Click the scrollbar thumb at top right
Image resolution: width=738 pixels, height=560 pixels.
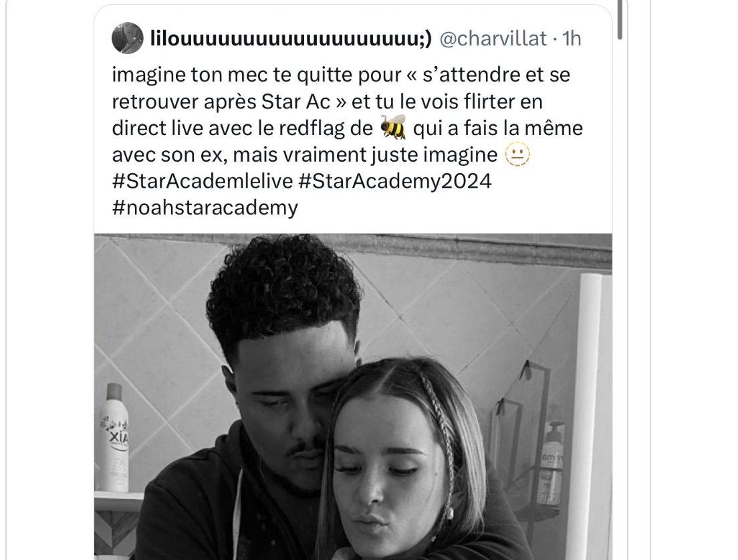click(x=620, y=19)
